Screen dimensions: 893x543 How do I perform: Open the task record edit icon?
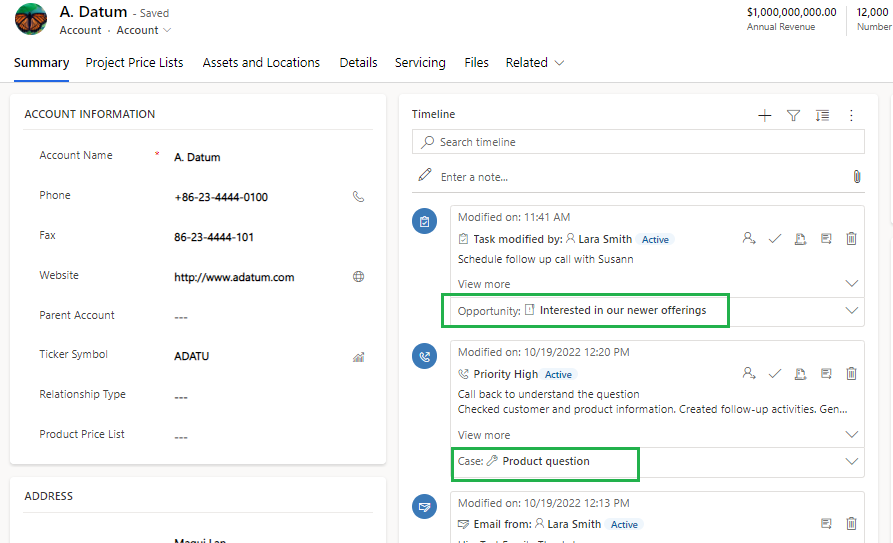pyautogui.click(x=826, y=239)
